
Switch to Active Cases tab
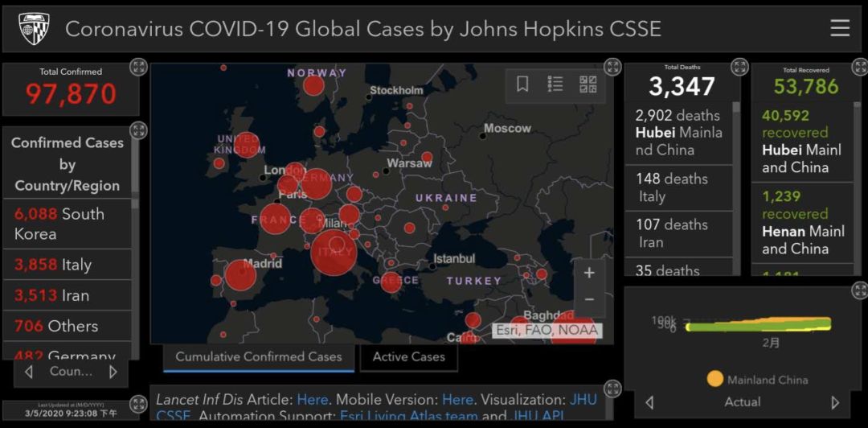click(x=408, y=357)
